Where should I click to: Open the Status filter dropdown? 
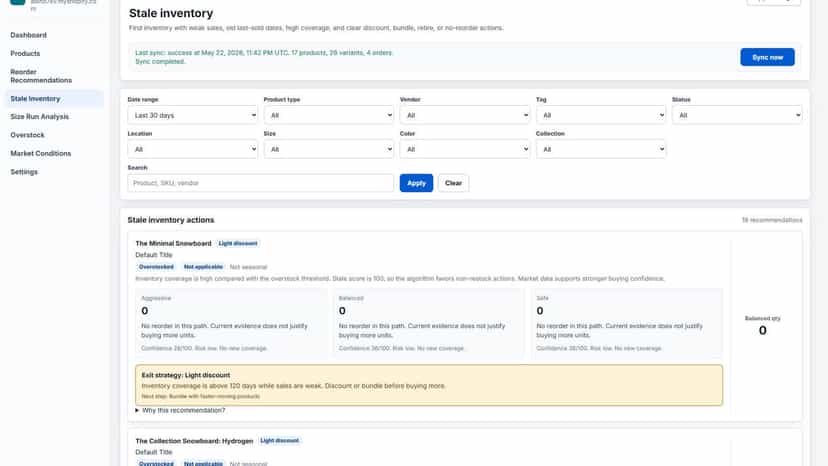coord(737,115)
